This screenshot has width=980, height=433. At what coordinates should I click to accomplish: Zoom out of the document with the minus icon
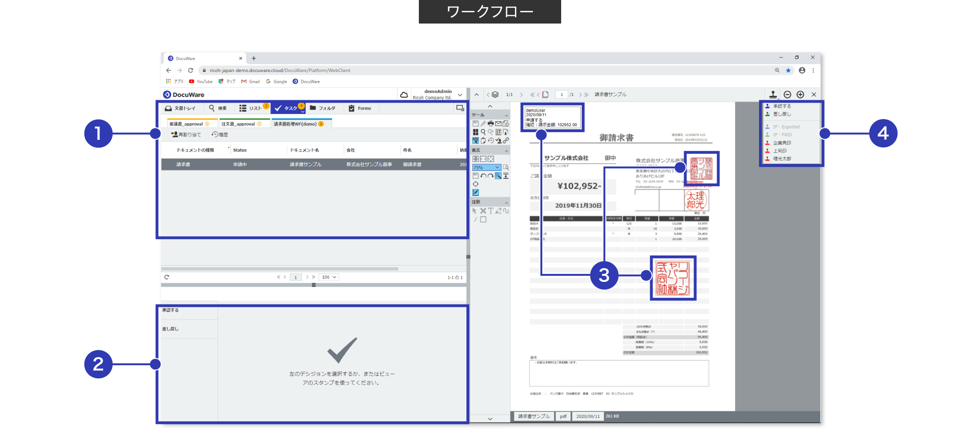coord(787,94)
